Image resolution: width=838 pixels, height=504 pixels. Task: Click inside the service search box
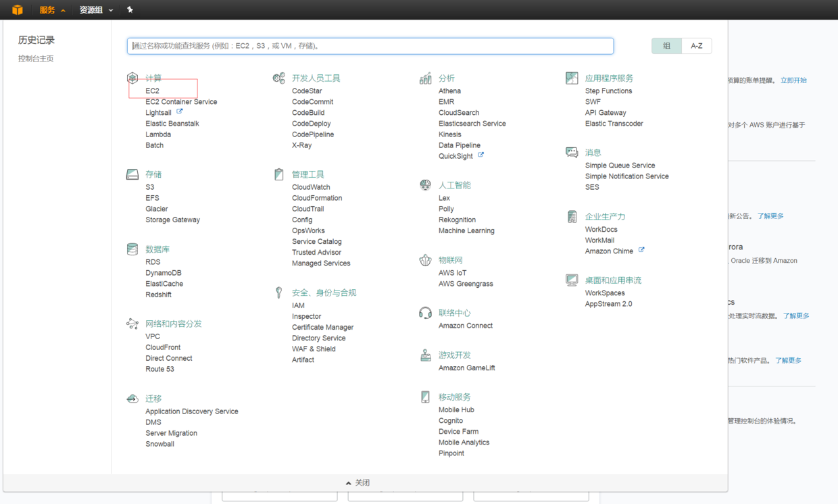370,45
